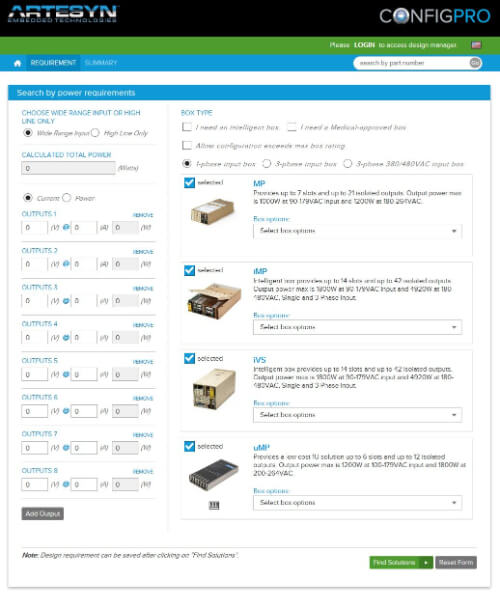Click the ConfigPro logo
This screenshot has width=500, height=598.
[x=435, y=16]
